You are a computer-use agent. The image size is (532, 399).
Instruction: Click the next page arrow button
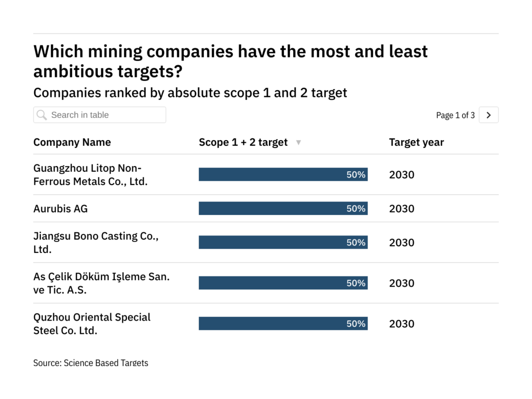[x=488, y=115]
